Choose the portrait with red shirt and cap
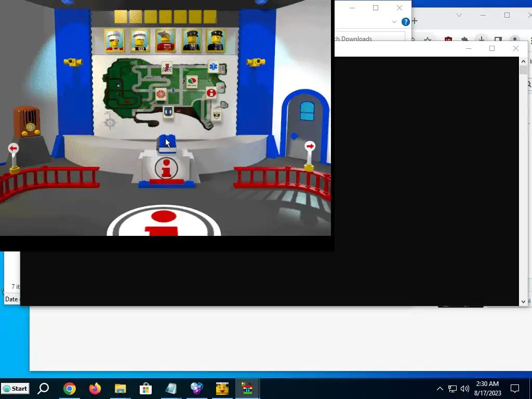This screenshot has width=532, height=399. pos(166,41)
